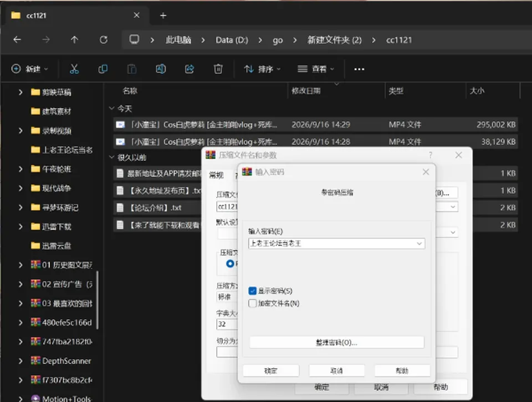Click 帮助 in the password dialog

[x=402, y=371]
